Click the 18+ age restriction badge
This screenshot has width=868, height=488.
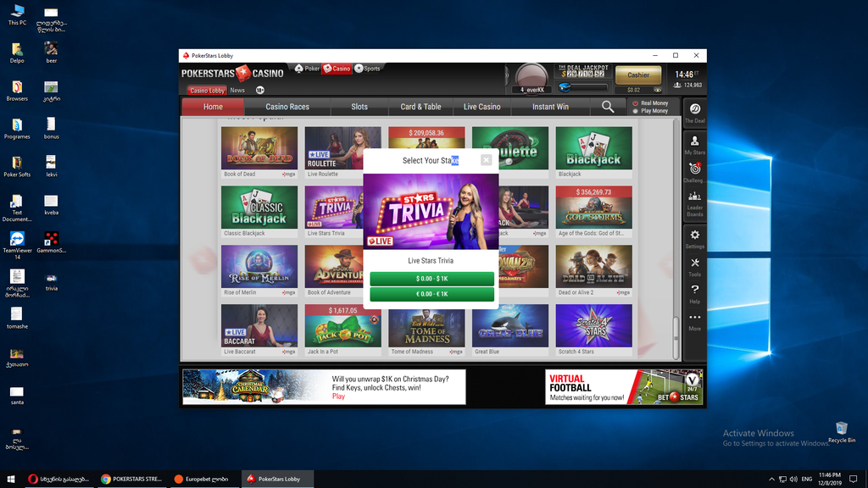(x=259, y=90)
